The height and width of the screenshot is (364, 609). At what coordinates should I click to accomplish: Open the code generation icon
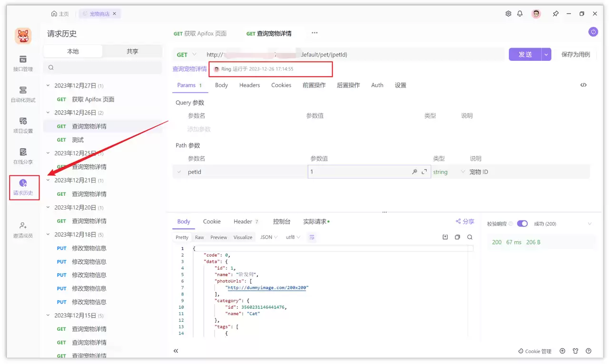pyautogui.click(x=583, y=85)
